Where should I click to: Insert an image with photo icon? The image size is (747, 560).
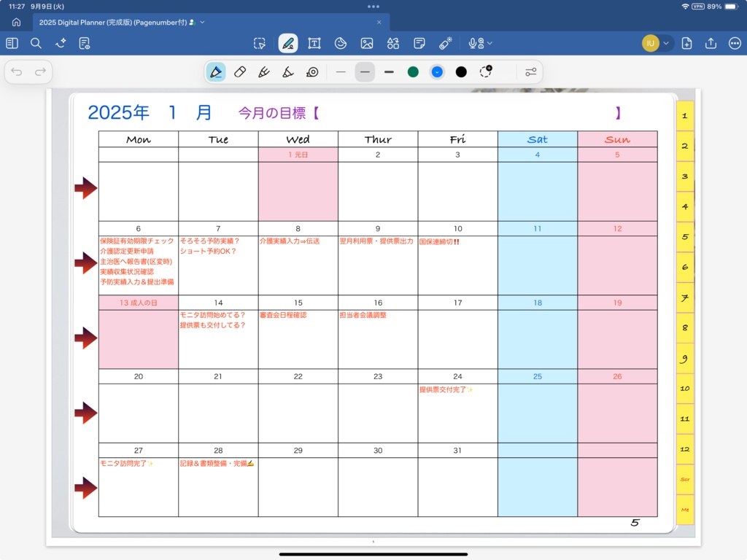[x=367, y=43]
